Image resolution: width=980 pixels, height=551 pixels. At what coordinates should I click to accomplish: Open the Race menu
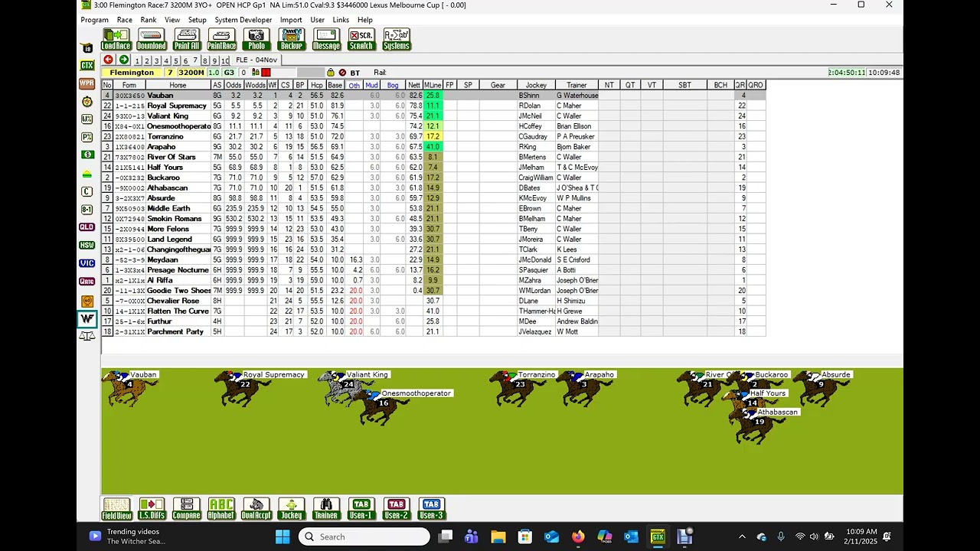125,20
